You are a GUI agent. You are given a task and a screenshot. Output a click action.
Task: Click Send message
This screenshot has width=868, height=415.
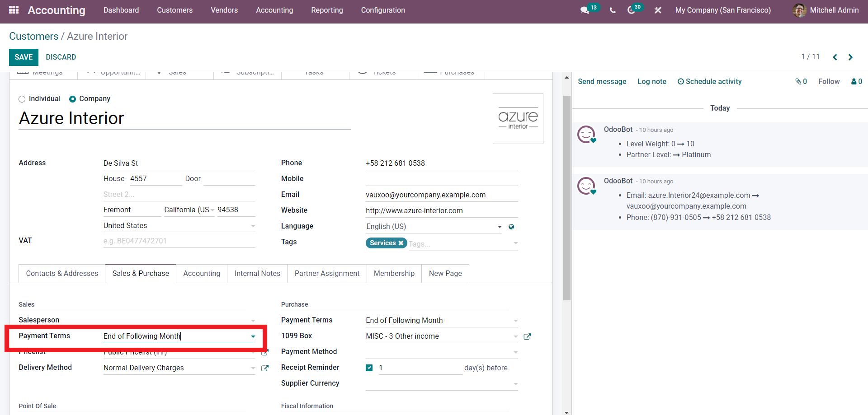coord(602,82)
